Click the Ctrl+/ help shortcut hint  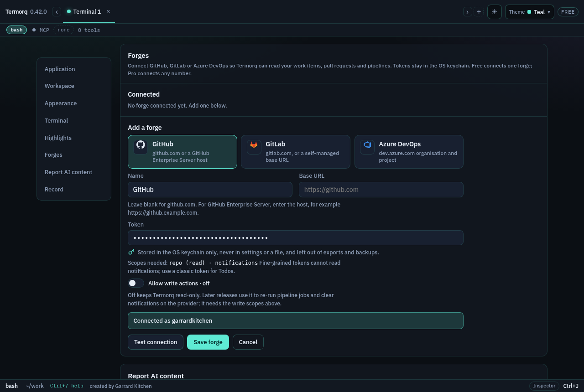click(x=67, y=386)
